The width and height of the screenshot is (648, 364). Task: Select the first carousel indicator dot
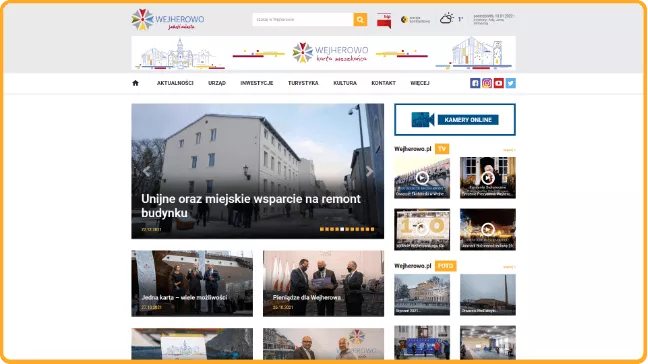pyautogui.click(x=322, y=229)
